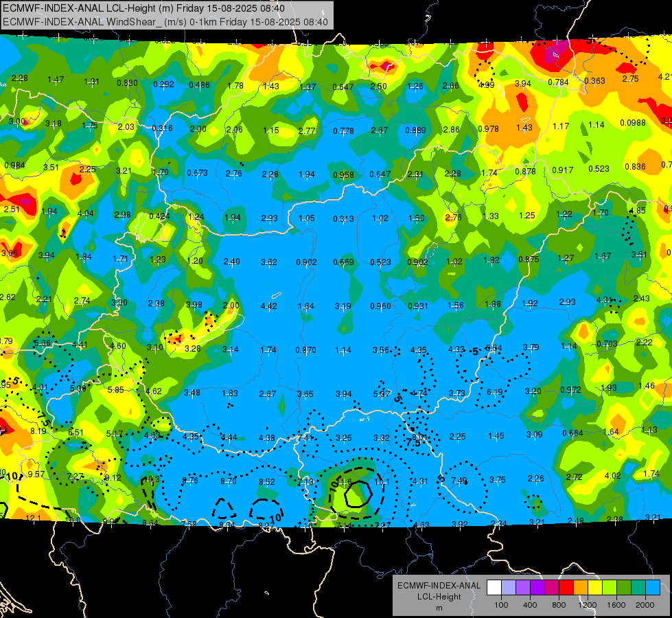Screen dimensions: 672x618
Task: Click the grid value 0.984
Action: pos(14,165)
